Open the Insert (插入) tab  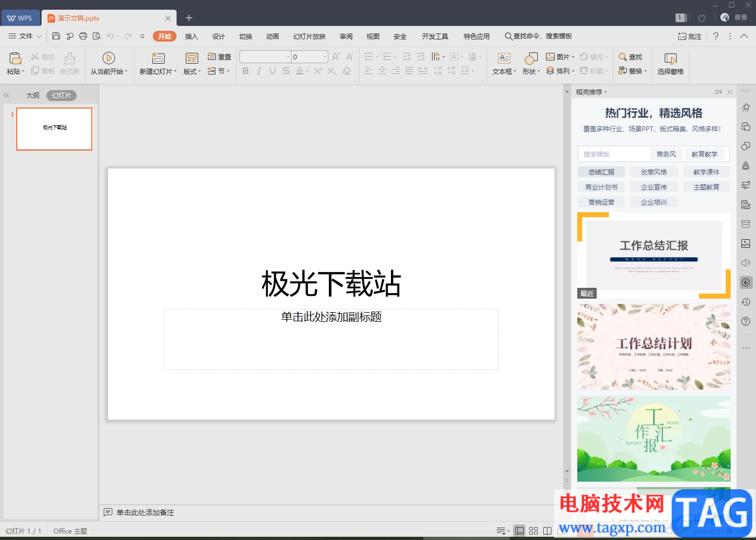pyautogui.click(x=192, y=36)
